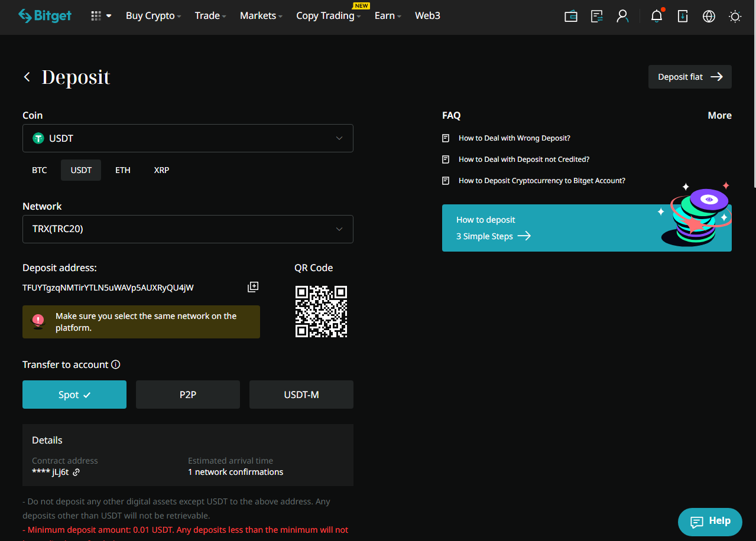Click the contract address text **** jLj6t
This screenshot has width=756, height=541.
[x=50, y=472]
